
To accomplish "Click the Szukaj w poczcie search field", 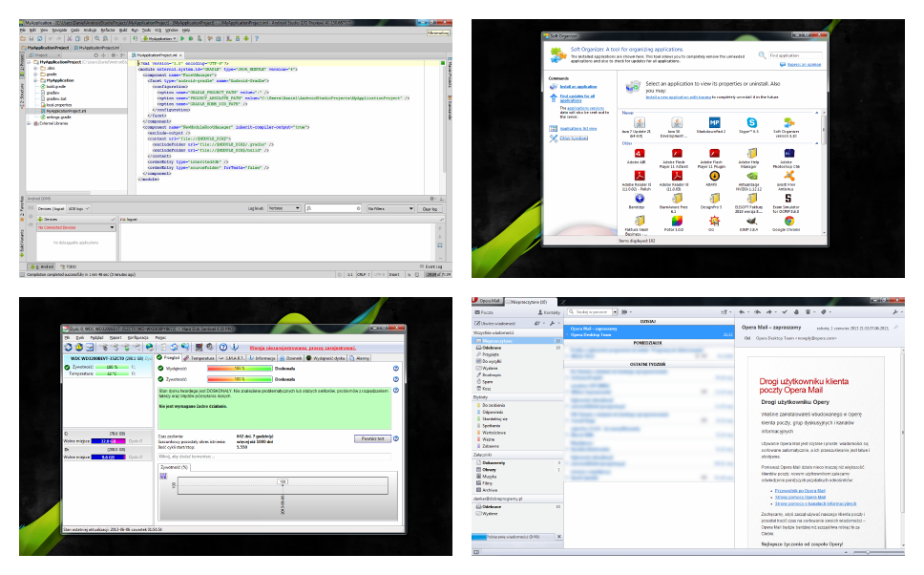I will (590, 312).
